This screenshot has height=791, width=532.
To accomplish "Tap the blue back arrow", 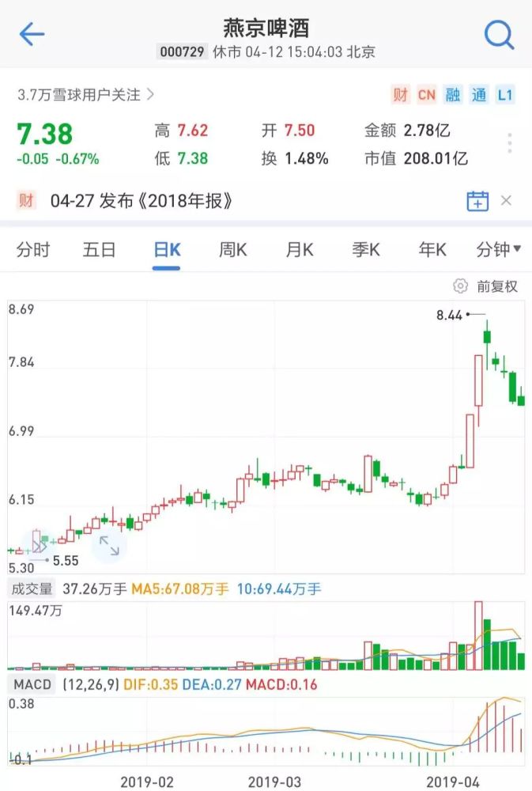I will tap(32, 34).
